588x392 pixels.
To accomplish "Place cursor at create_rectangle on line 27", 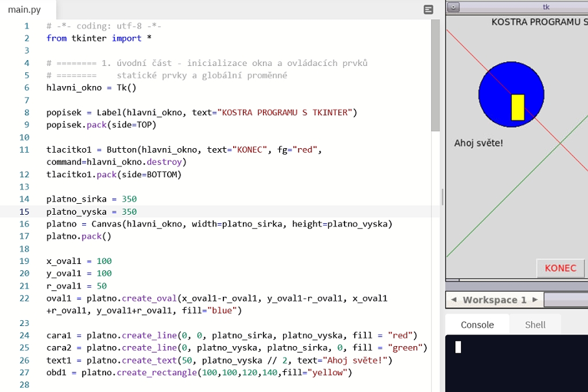I will pos(157,373).
